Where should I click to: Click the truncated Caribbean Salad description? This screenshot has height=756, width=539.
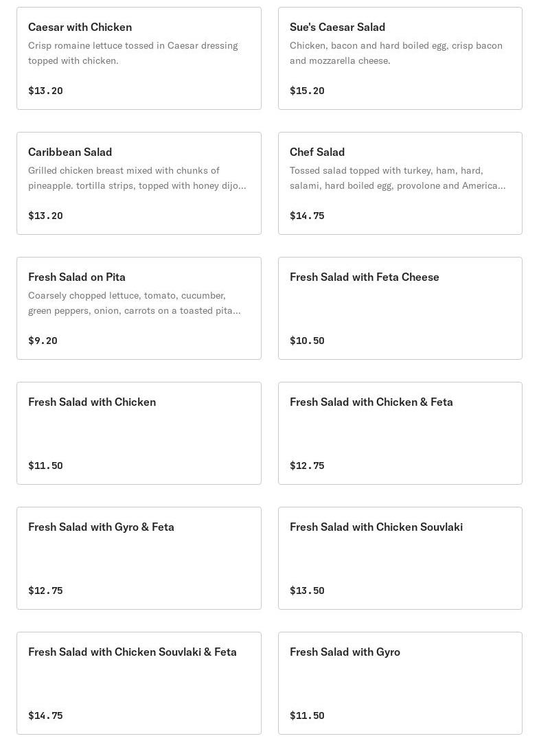coord(137,178)
